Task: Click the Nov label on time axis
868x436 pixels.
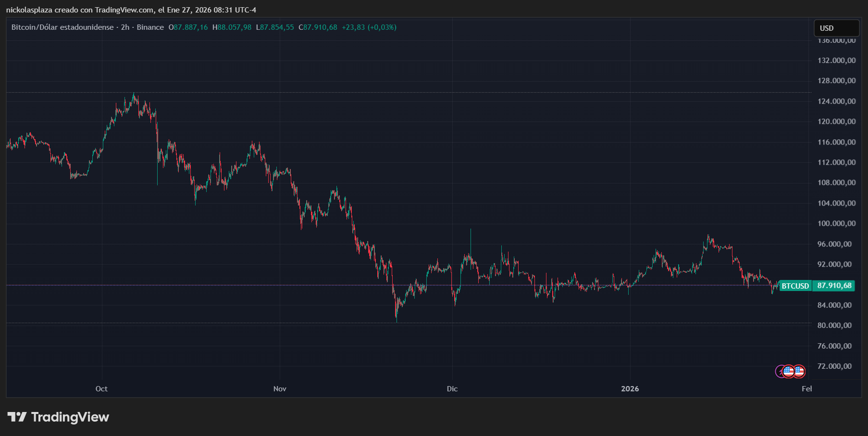Action: point(280,388)
